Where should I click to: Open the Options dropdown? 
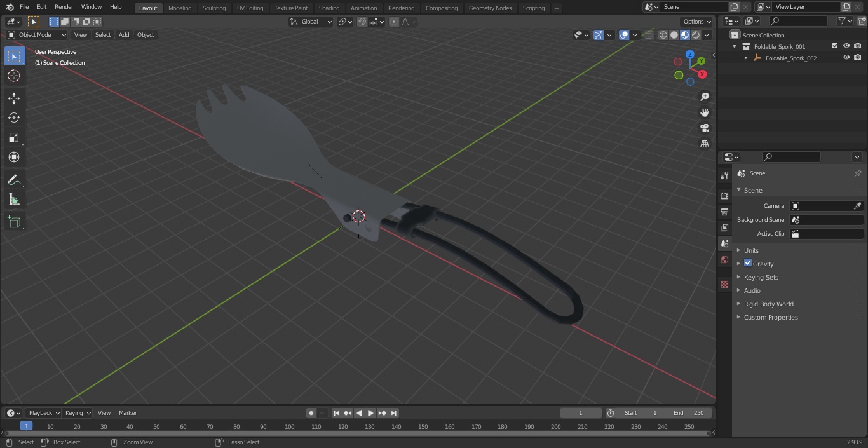point(696,22)
